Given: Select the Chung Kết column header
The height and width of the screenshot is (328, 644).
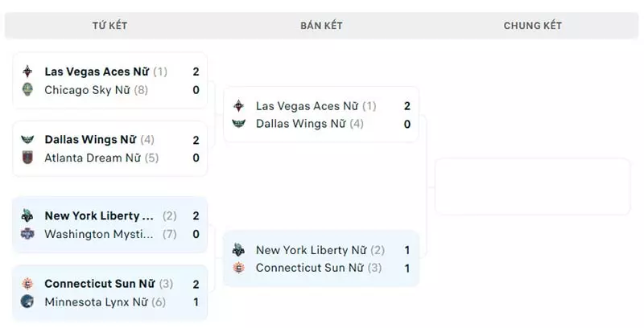Looking at the screenshot, I should point(533,26).
